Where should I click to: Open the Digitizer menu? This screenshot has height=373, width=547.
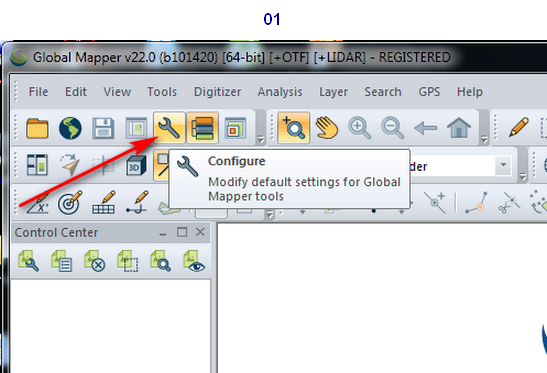[217, 92]
